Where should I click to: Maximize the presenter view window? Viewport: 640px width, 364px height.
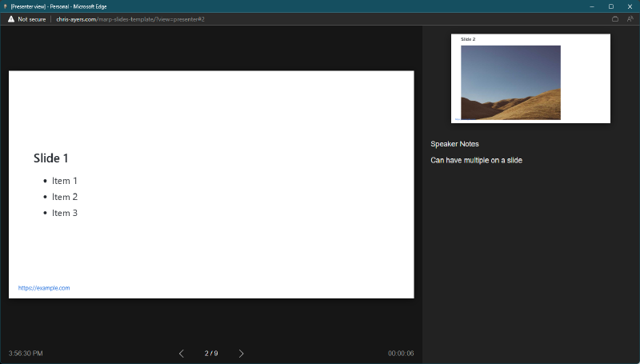[610, 6]
